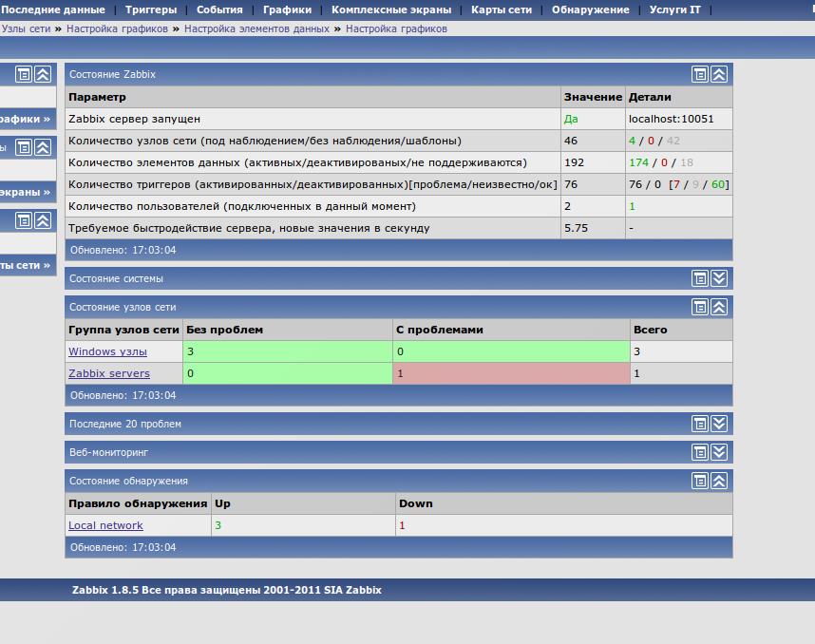815x644 pixels.
Task: Open menu icon of Веб-мониторинг widget
Action: click(700, 452)
